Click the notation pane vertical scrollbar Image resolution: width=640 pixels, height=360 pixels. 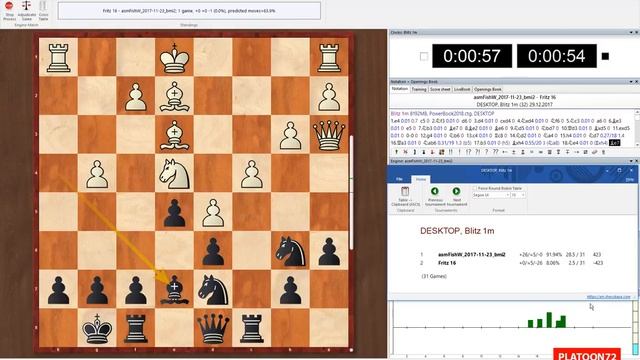point(637,128)
